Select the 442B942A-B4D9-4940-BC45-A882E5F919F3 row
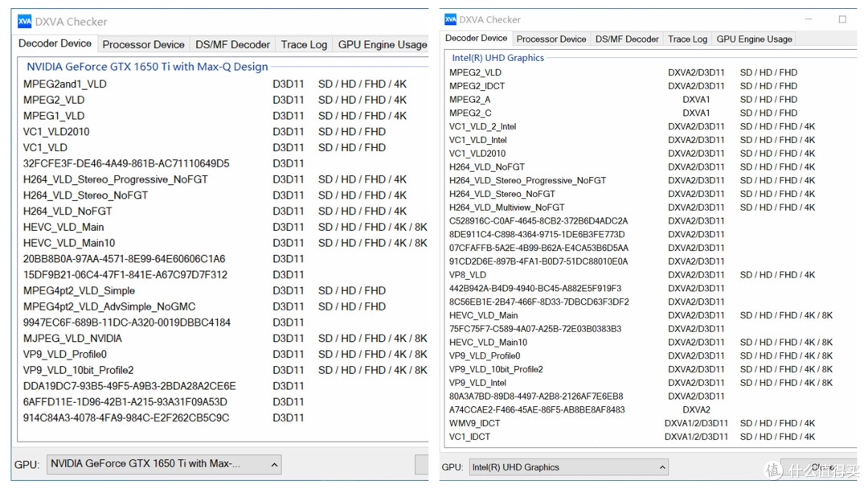 tap(587, 289)
